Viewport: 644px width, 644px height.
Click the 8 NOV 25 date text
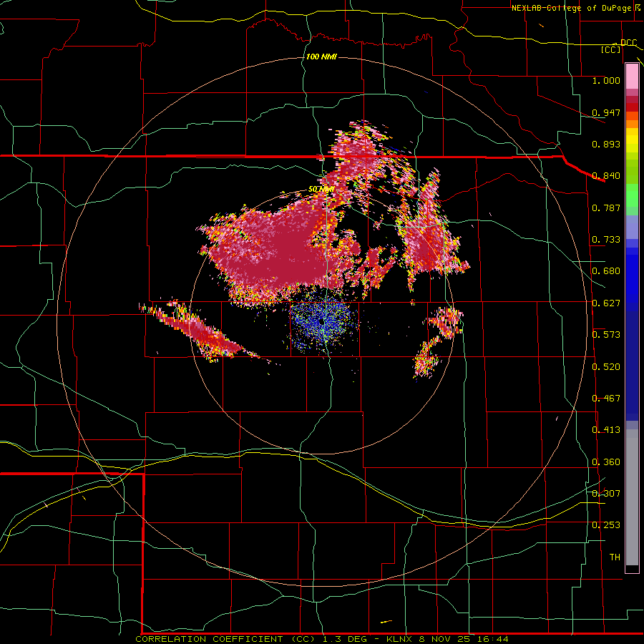coord(444,639)
